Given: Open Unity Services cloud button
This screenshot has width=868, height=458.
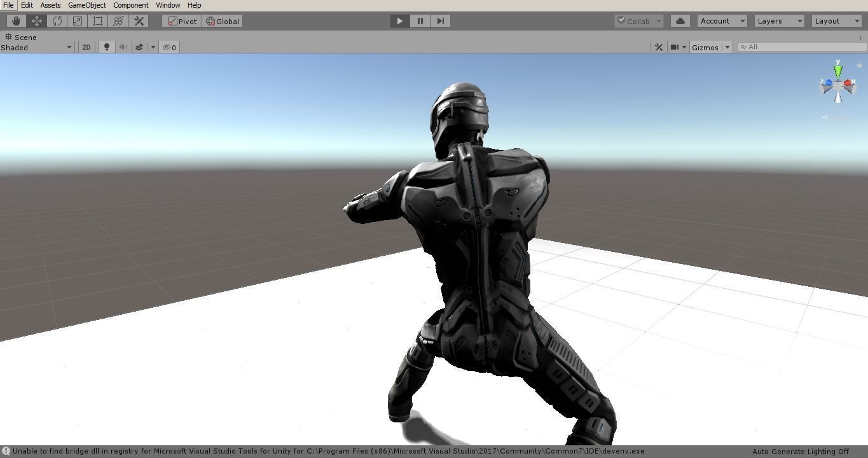Looking at the screenshot, I should pos(680,21).
